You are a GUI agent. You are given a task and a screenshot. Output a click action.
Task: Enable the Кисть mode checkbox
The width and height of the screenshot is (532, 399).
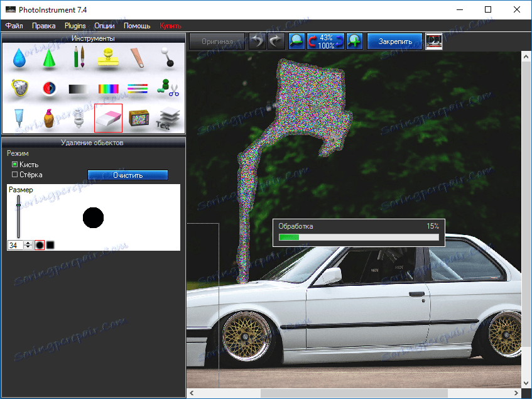click(x=14, y=164)
